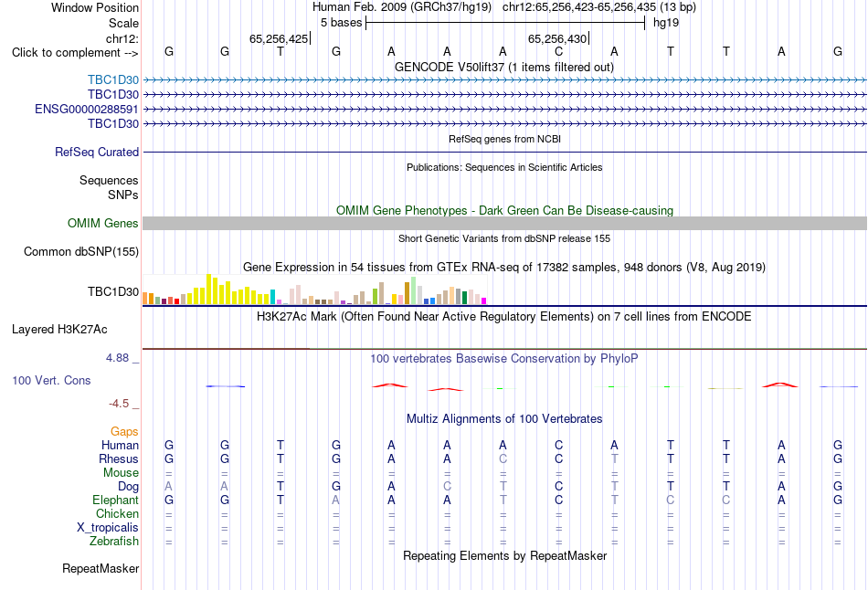Image resolution: width=868 pixels, height=590 pixels.
Task: Open the RefSeq Curated track label
Action: [x=96, y=153]
